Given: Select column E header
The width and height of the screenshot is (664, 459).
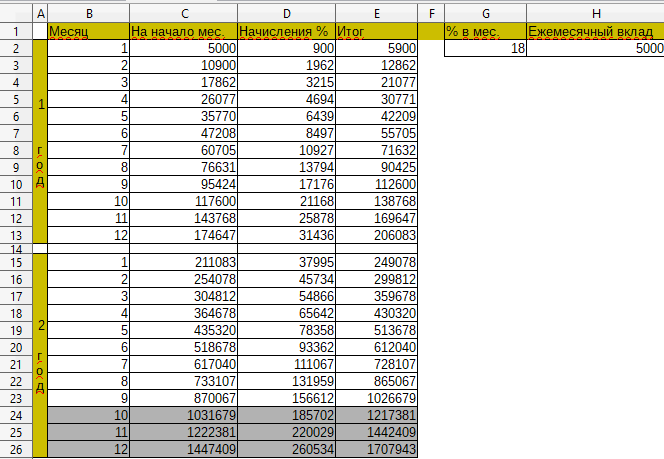Looking at the screenshot, I should (x=376, y=14).
